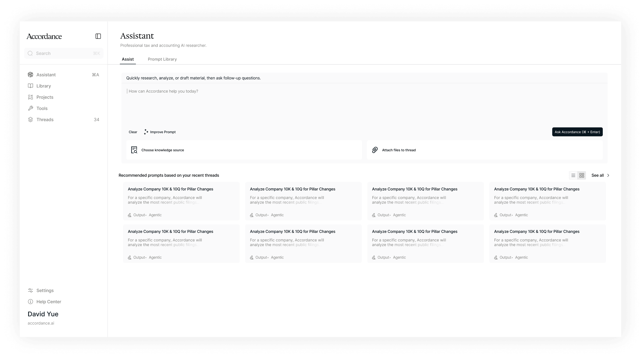This screenshot has width=644, height=358.
Task: Click the Output pen icon in third top-row card
Action: click(374, 215)
